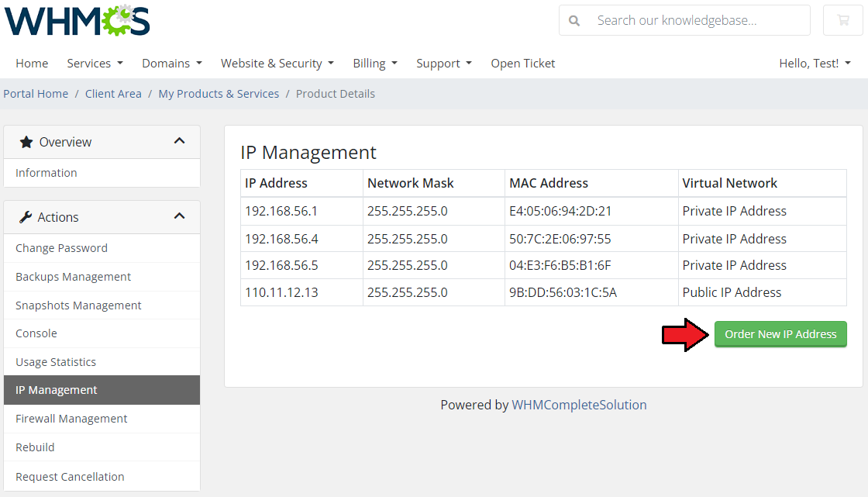Screen dimensions: 868x497
Task: Collapse the Overview panel chevron
Action: 179,141
